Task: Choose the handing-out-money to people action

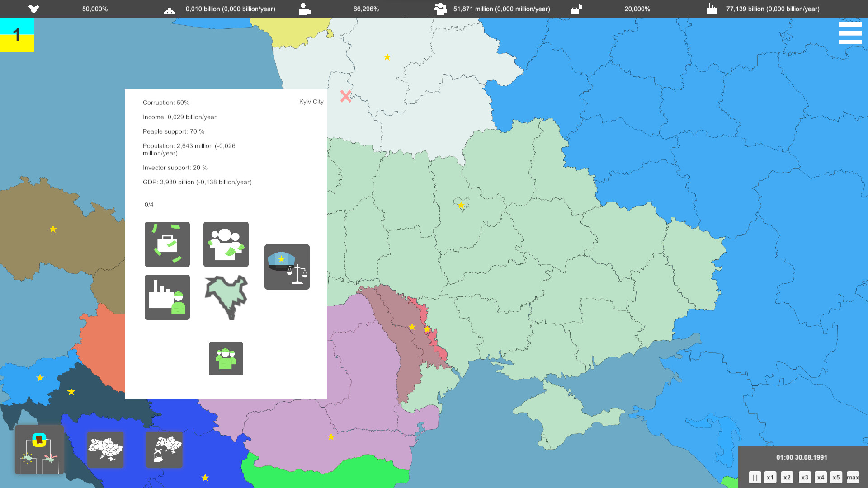Action: [x=226, y=244]
